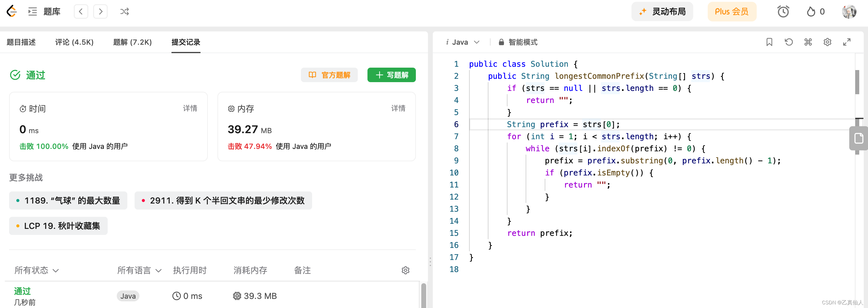
Task: View 详情 for 内存 memory card
Action: click(398, 108)
